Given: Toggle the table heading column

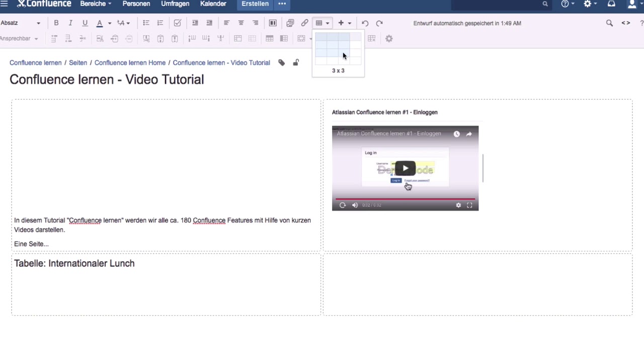Looking at the screenshot, I should coord(284,39).
